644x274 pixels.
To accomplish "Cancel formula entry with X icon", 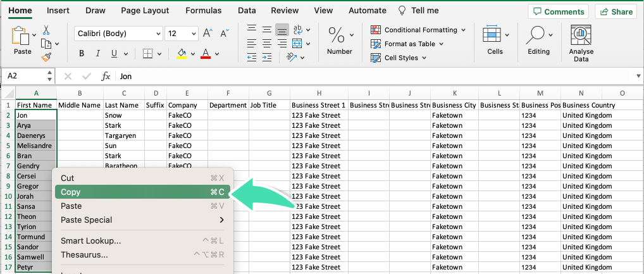I will [x=68, y=76].
